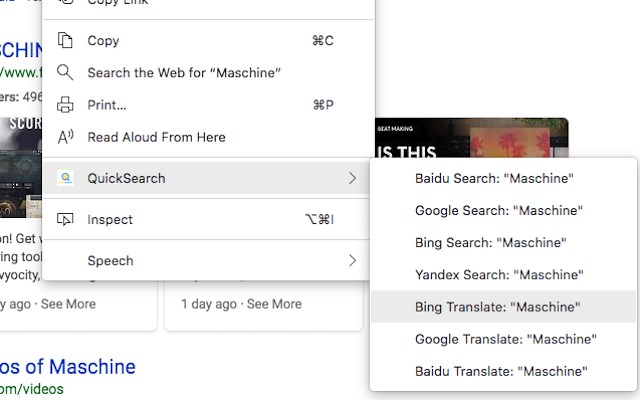
Task: Expand the Speech submenu arrow
Action: tap(352, 260)
